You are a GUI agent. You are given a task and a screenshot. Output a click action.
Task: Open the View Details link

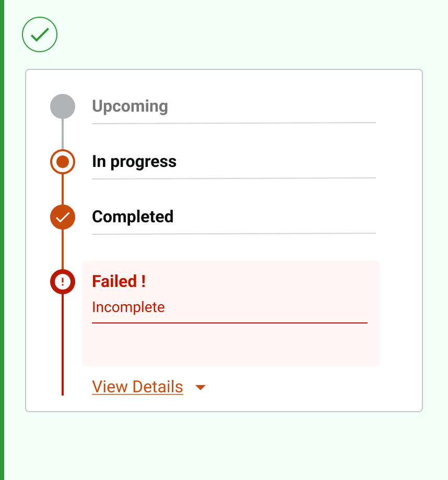pos(137,387)
